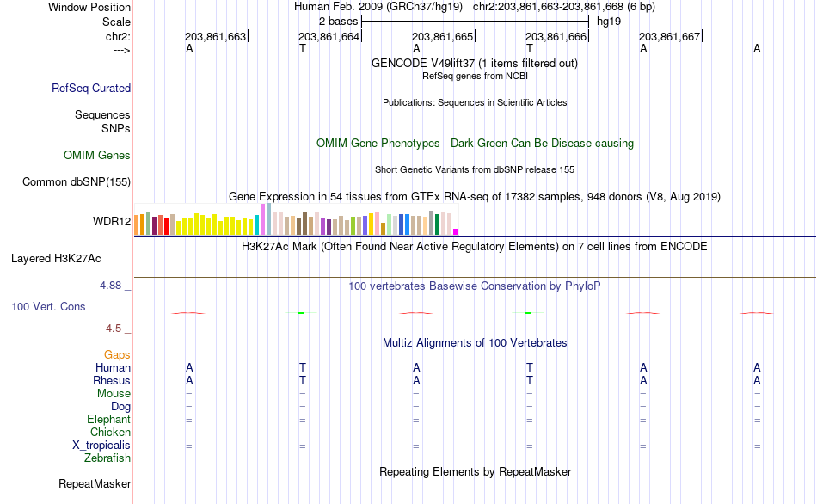Click the RefSeq genes from NCBI title

(475, 76)
